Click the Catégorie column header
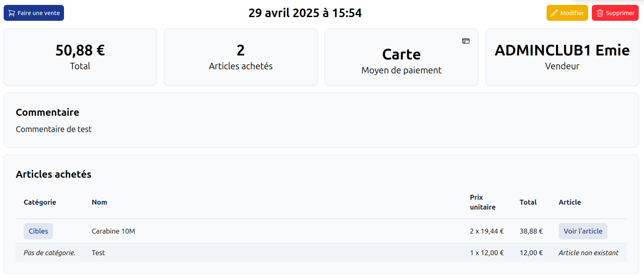Viewport: 644px width, 278px height. (40, 202)
